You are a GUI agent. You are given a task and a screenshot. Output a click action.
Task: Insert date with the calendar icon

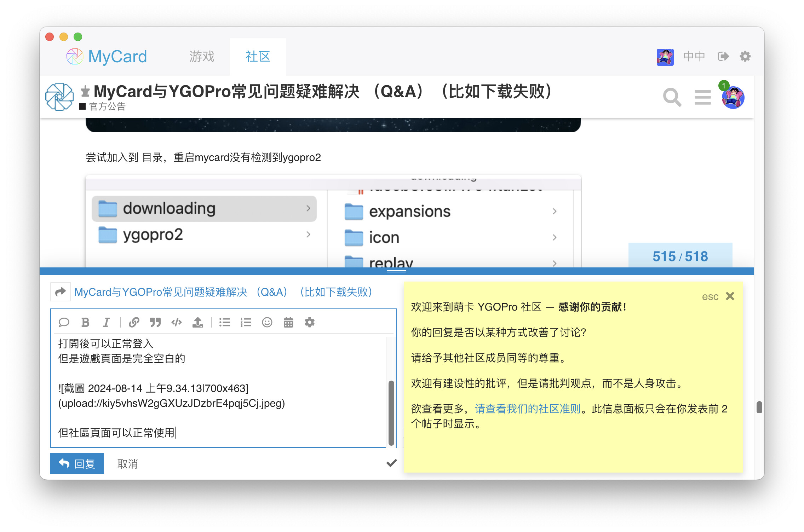pyautogui.click(x=288, y=322)
